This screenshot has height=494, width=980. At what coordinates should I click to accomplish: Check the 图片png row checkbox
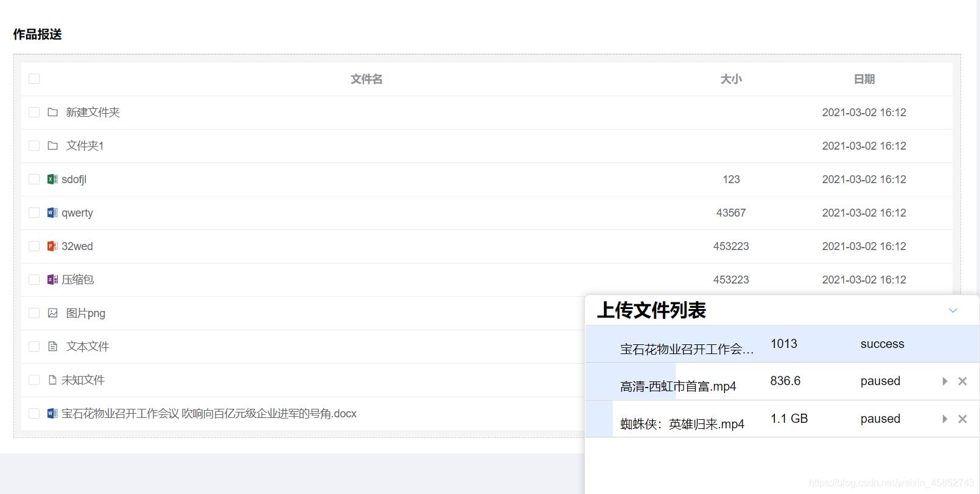pos(34,313)
